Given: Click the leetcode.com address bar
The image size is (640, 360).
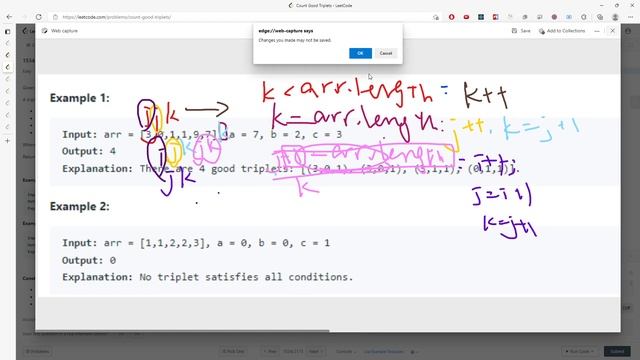Looking at the screenshot, I should click(x=245, y=17).
